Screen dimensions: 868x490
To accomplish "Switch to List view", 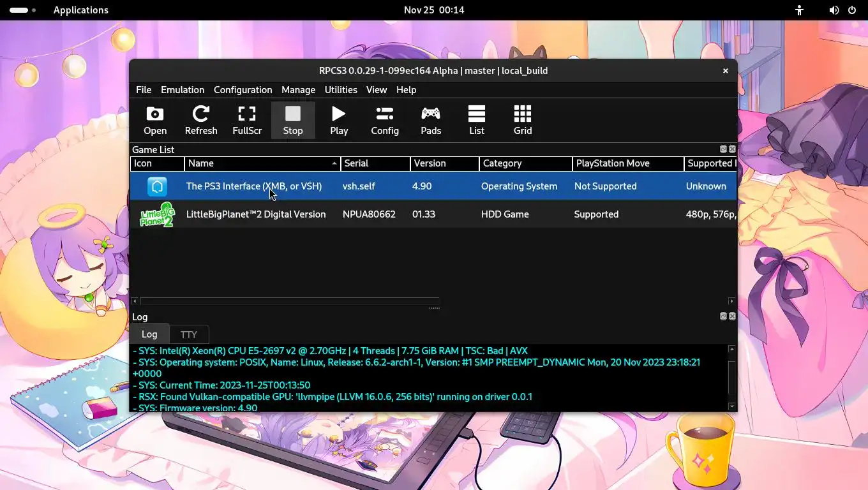I will [x=477, y=121].
